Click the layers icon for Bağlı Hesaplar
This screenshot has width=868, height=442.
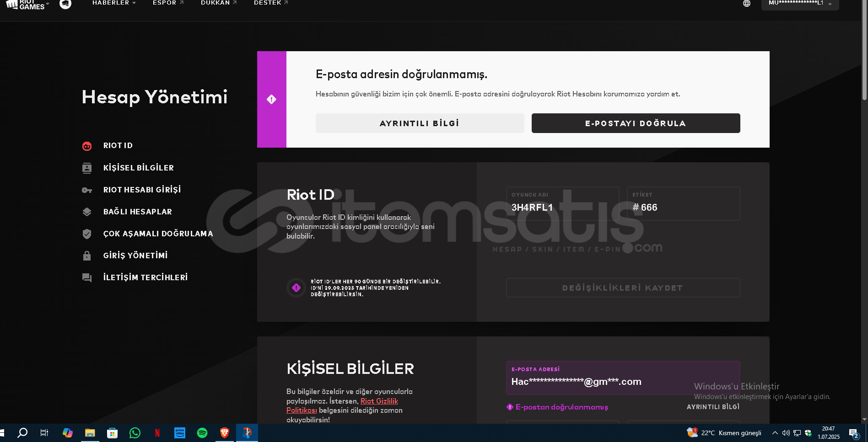[x=87, y=212]
